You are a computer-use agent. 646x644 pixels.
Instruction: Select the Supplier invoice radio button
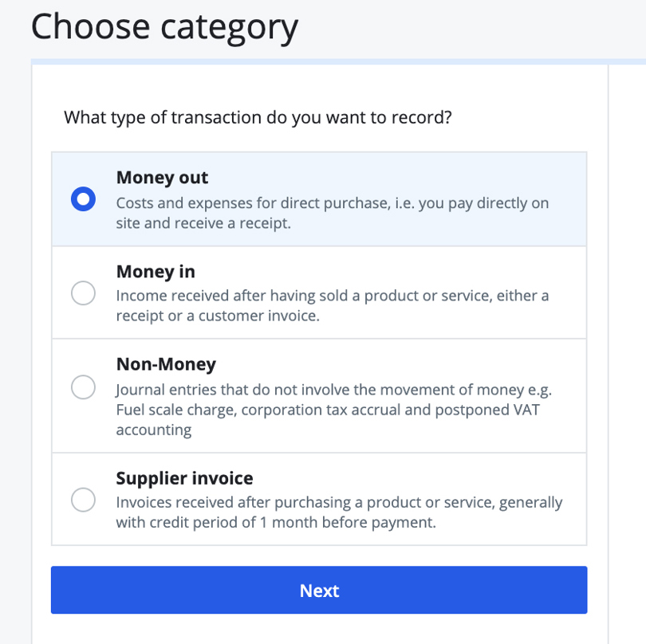83,500
